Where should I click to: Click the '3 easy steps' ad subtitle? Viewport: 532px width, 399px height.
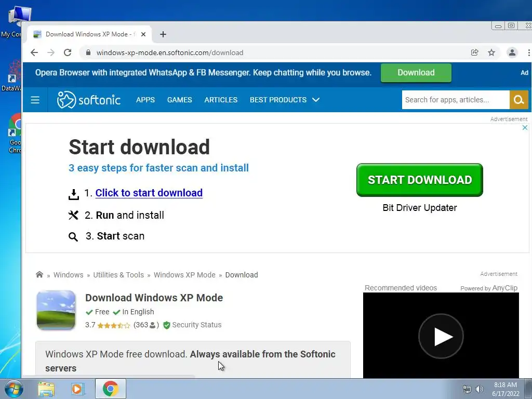click(x=158, y=168)
